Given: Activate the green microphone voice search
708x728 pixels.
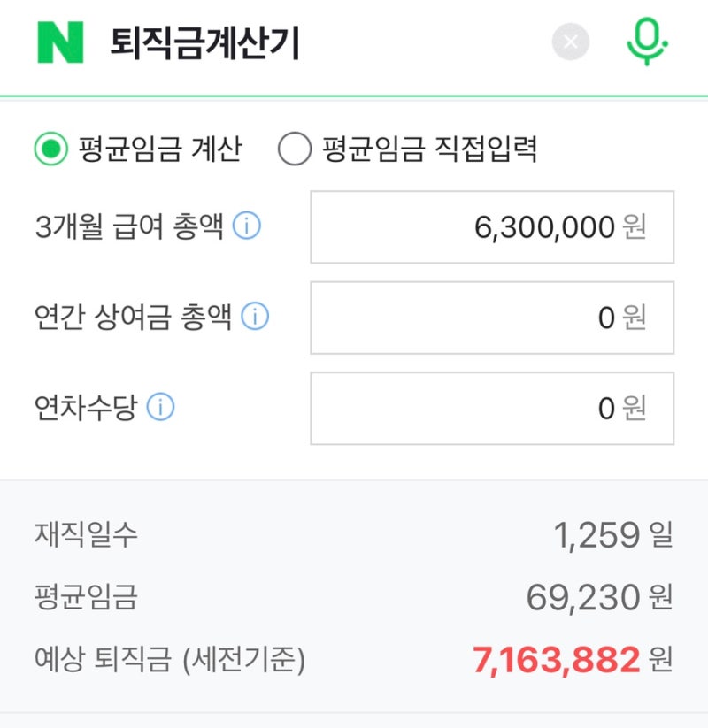Looking at the screenshot, I should 647,42.
